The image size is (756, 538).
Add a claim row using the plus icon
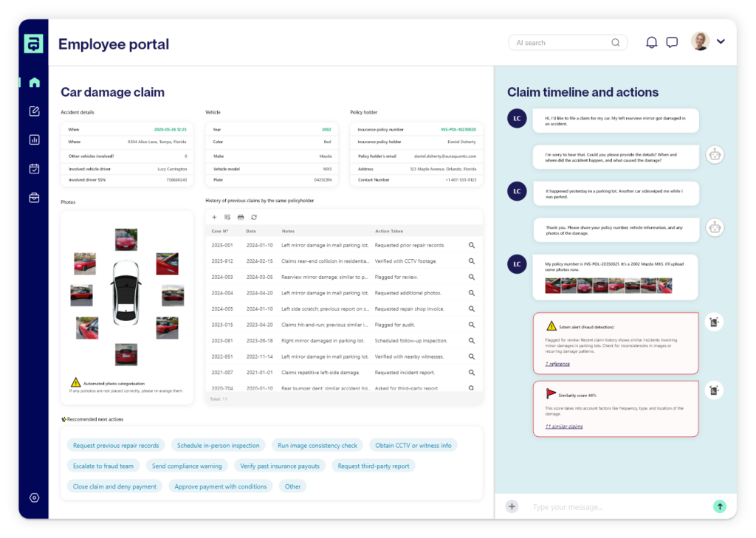(214, 217)
